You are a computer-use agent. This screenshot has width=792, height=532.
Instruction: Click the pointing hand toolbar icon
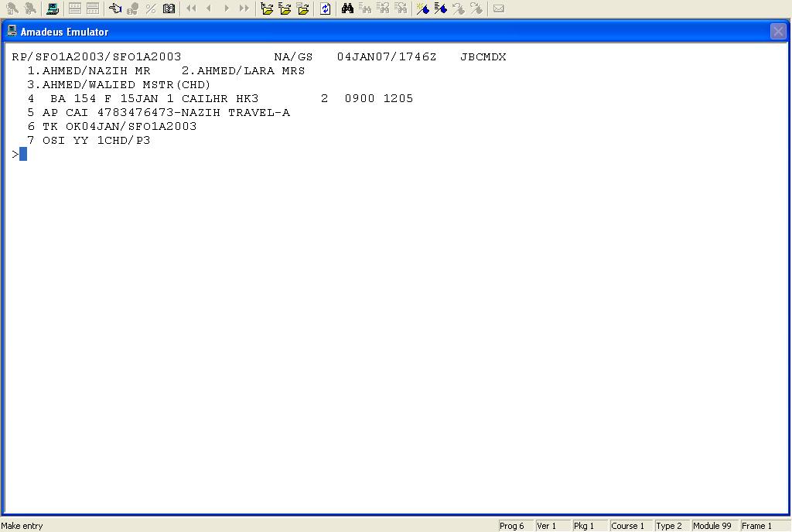click(x=115, y=9)
